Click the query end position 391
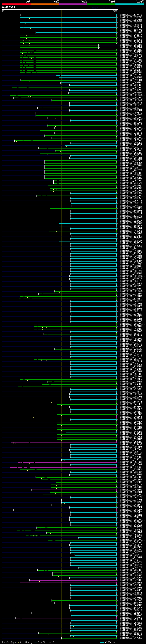This screenshot has height=644, width=146. [x=115, y=11]
